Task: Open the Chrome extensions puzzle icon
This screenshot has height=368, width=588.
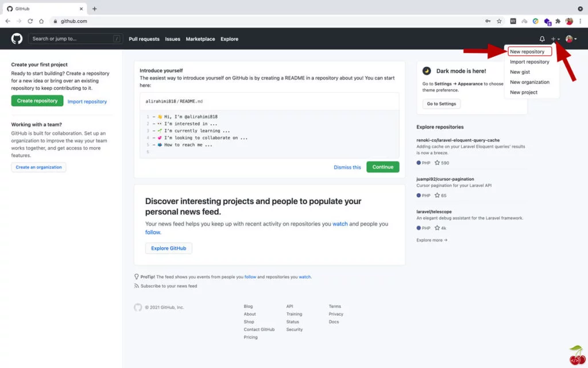Action: (558, 20)
